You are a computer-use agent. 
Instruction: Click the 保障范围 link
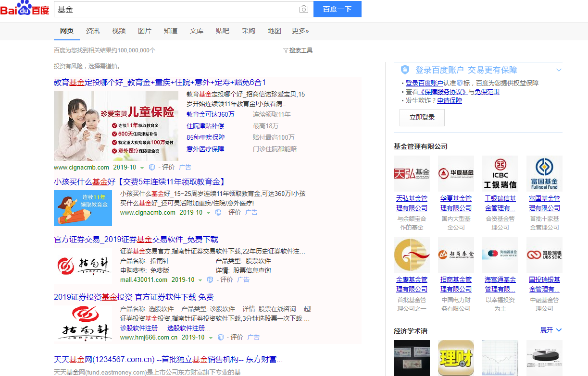[487, 92]
